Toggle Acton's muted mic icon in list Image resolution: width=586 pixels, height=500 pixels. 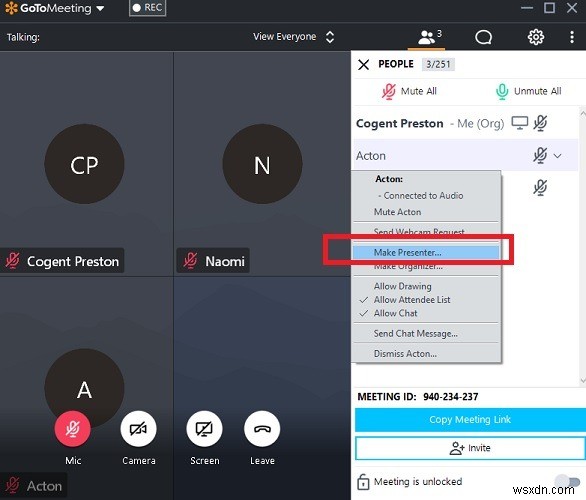[x=540, y=155]
